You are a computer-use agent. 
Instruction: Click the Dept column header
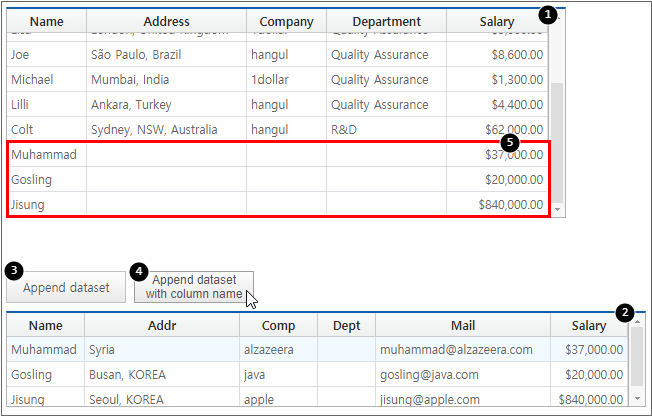click(346, 325)
